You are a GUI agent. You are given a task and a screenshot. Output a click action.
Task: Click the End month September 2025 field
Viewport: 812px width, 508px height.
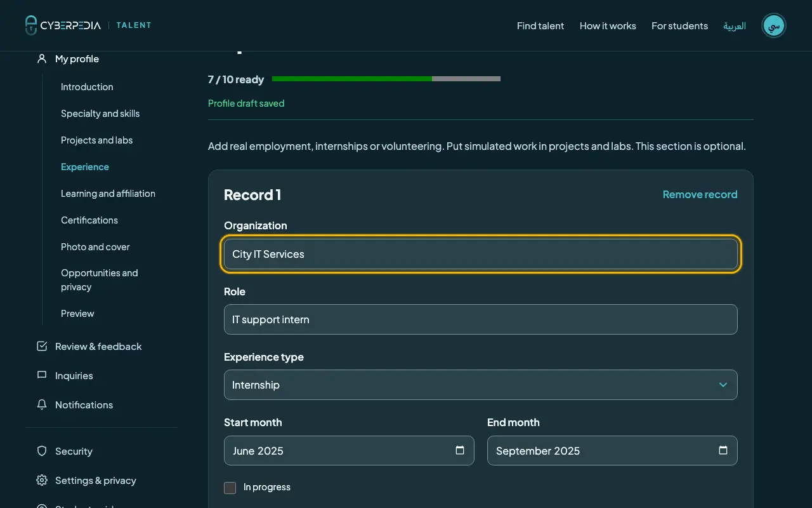tap(612, 450)
